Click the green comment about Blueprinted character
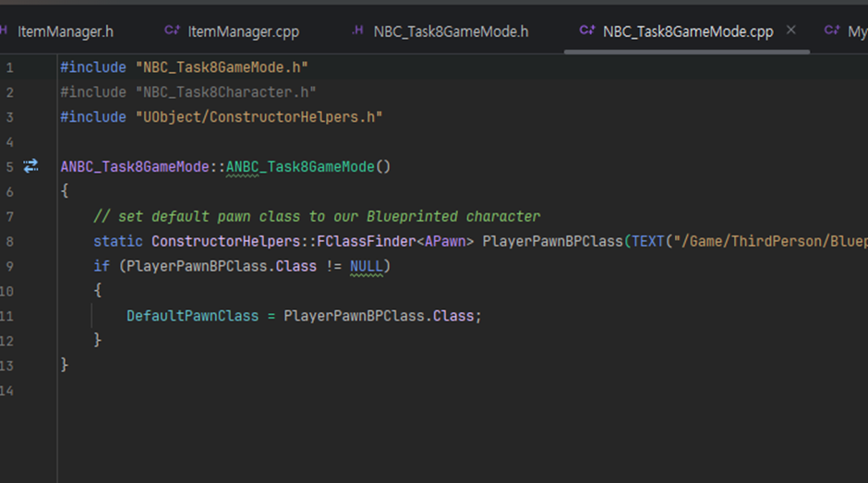 tap(317, 217)
